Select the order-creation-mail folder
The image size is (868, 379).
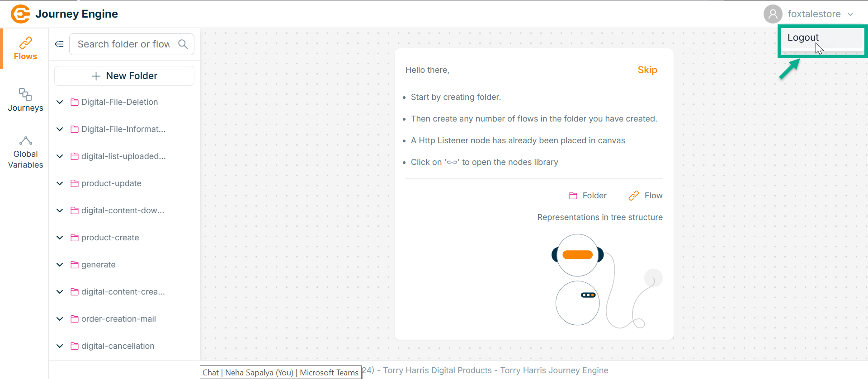point(118,319)
